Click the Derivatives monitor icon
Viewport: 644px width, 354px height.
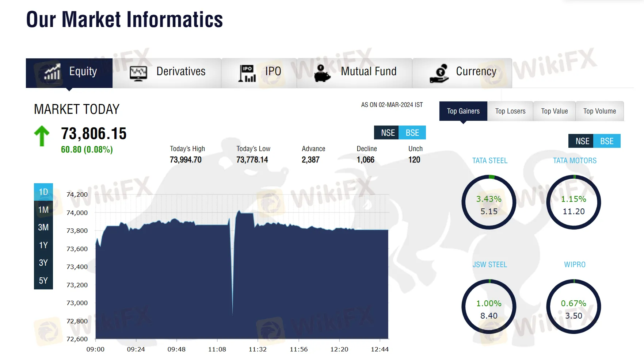[138, 73]
